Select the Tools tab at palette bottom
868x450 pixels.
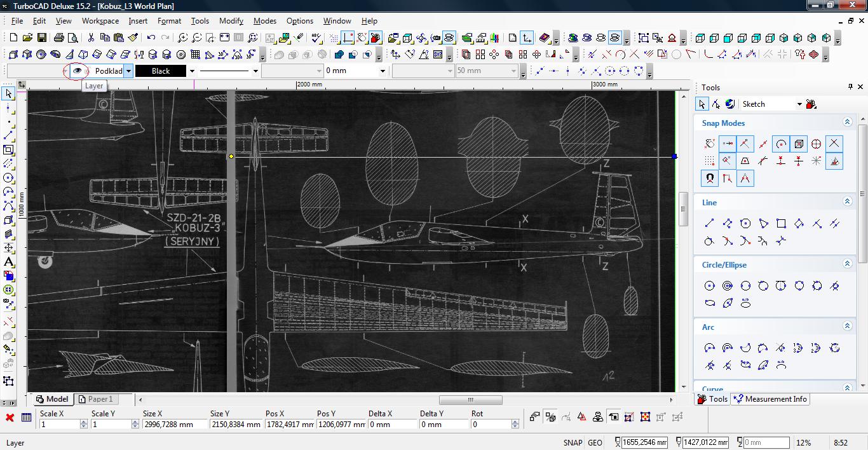tap(712, 399)
